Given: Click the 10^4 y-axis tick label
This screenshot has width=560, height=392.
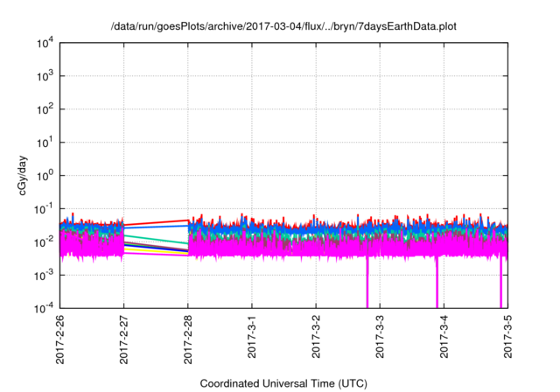Looking at the screenshot, I should (45, 43).
